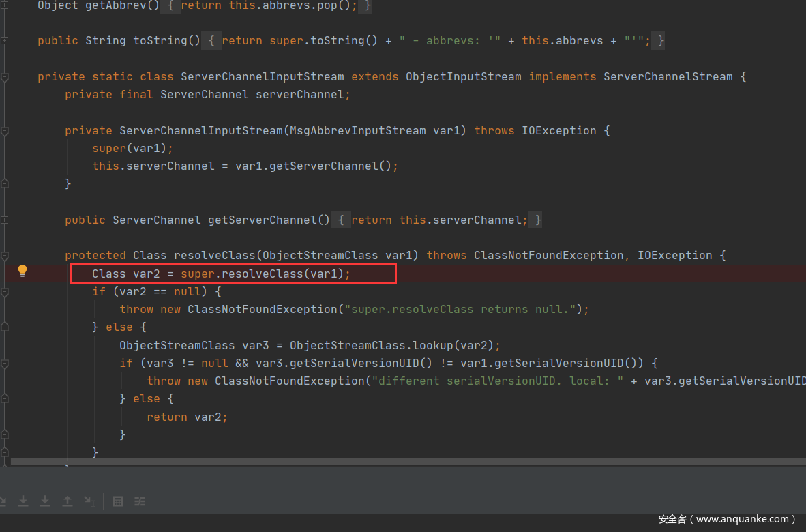Expand the folded getAbbrev method in gutter
Screen dimensions: 806x532
[x=5, y=5]
